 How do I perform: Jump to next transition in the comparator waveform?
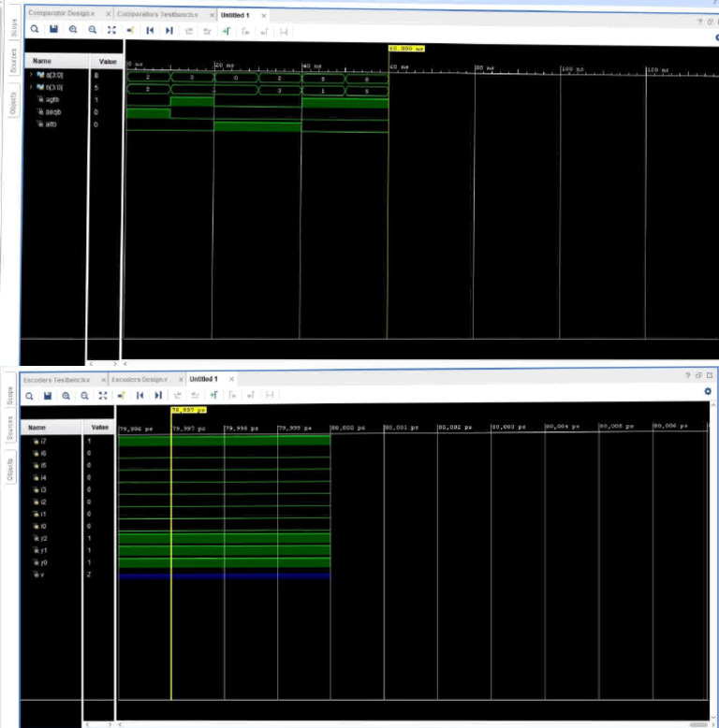(207, 31)
